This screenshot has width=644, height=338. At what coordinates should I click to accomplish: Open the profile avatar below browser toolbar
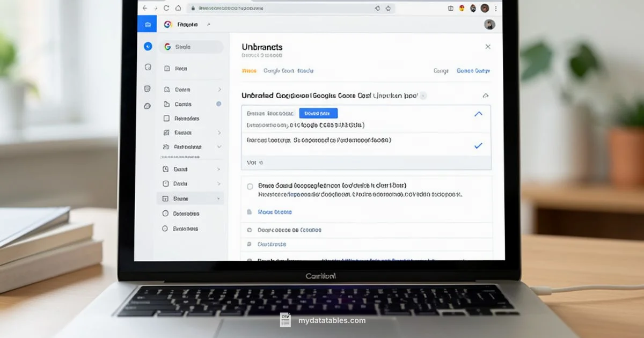pos(489,25)
